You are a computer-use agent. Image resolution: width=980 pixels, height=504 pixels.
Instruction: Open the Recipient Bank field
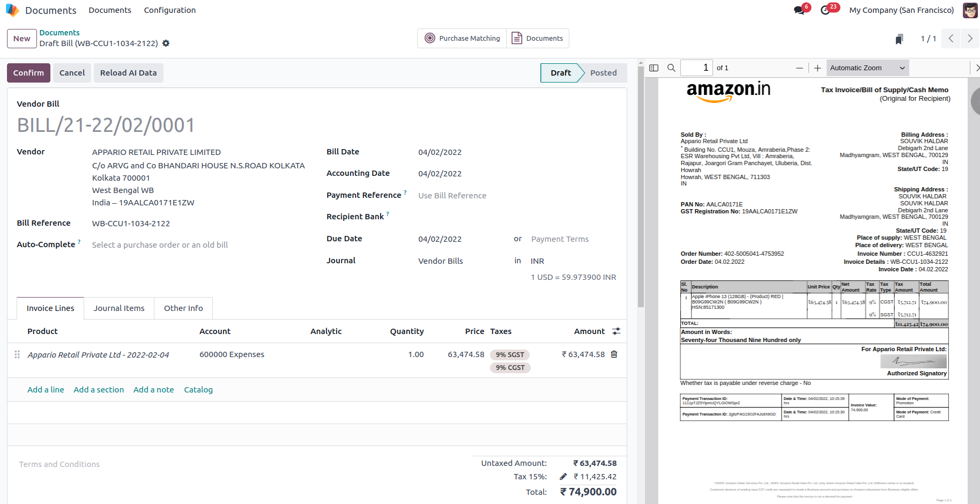tap(517, 217)
